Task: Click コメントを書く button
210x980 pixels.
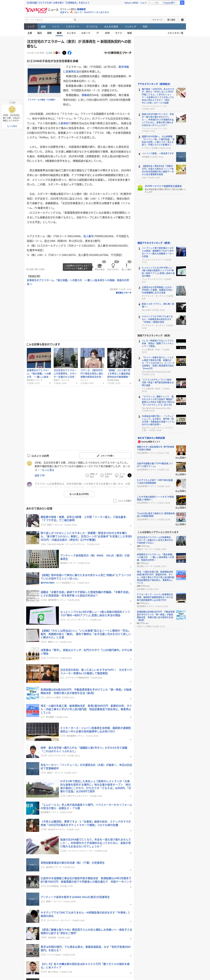Action: 105,455
